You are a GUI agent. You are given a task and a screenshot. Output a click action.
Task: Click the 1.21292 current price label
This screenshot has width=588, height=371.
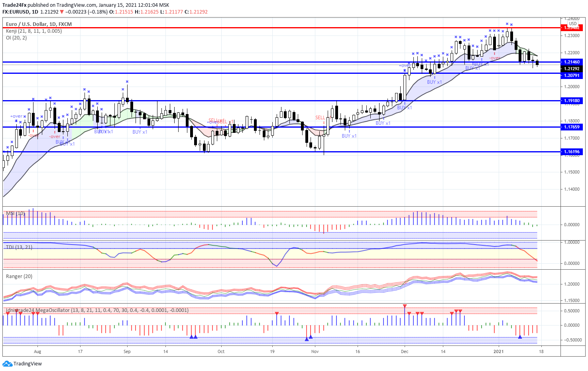[572, 69]
